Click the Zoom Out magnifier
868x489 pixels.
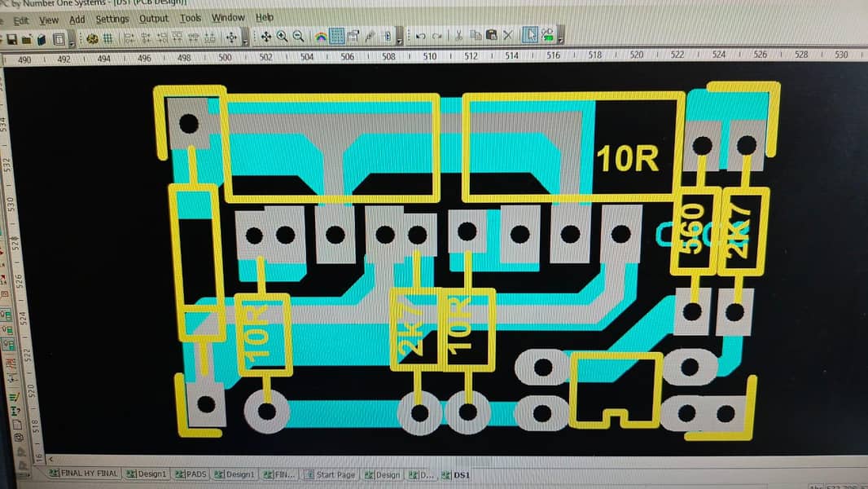point(298,37)
